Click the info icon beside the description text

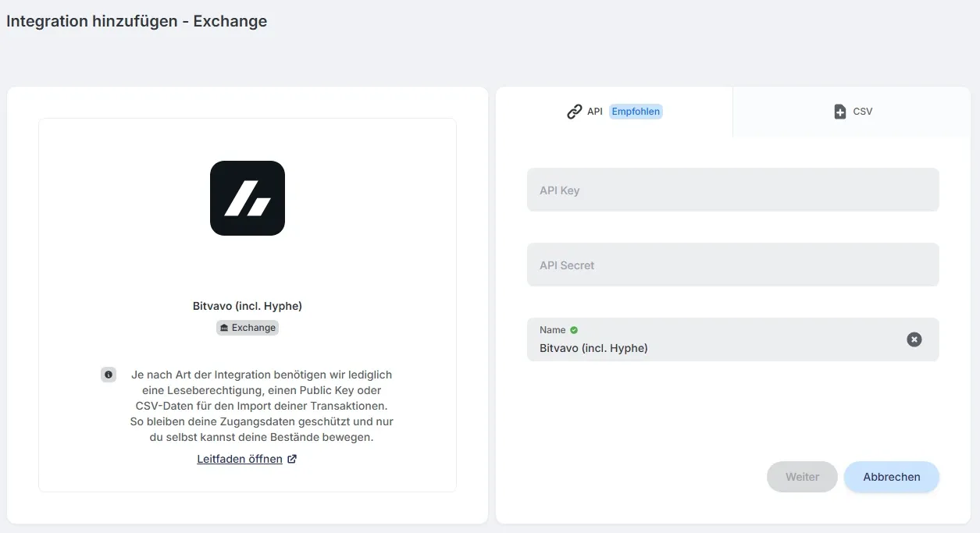109,375
